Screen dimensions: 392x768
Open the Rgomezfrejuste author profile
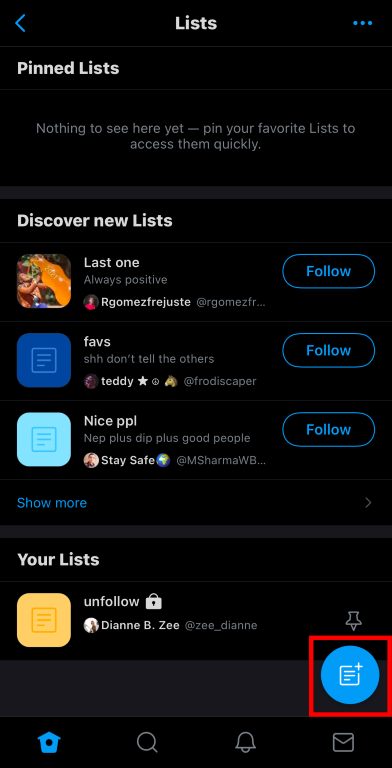tap(145, 302)
